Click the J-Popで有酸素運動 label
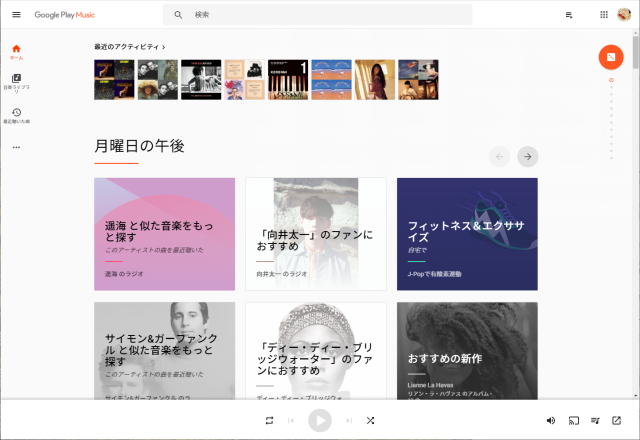Image resolution: width=640 pixels, height=440 pixels. pos(434,274)
